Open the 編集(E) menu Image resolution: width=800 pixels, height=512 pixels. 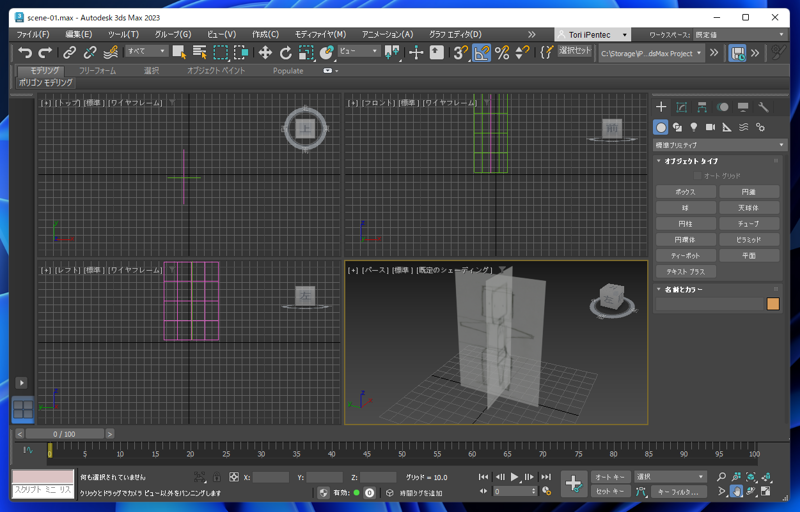coord(79,35)
